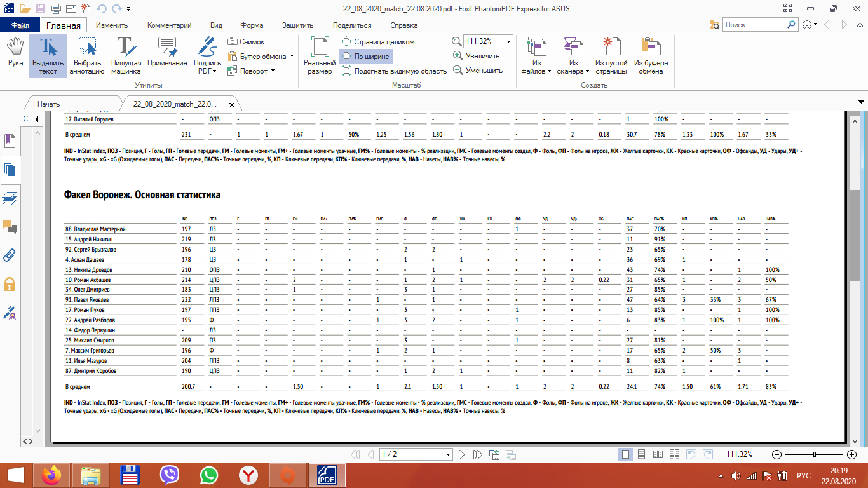
Task: Open the Attachments paperclip panel
Action: 10,255
